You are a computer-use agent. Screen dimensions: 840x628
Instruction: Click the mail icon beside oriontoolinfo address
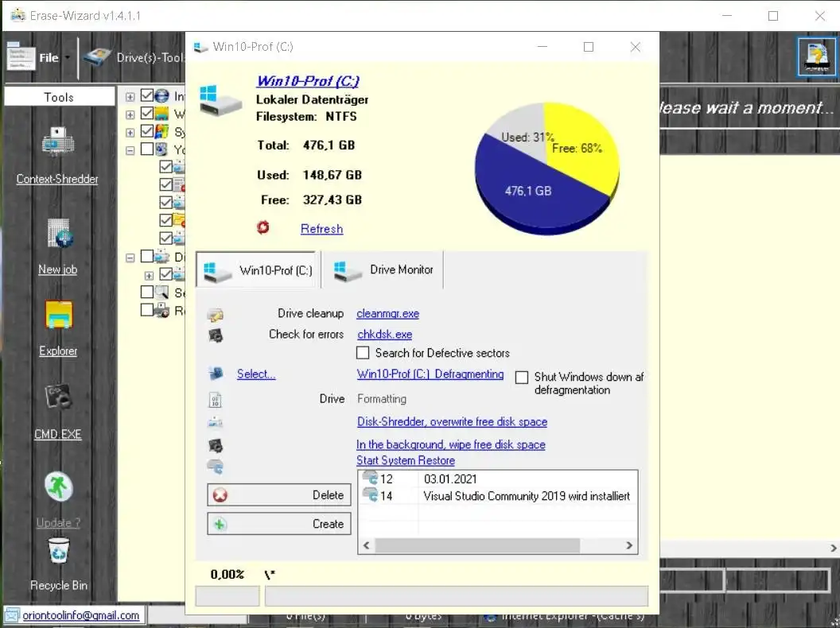coord(12,615)
